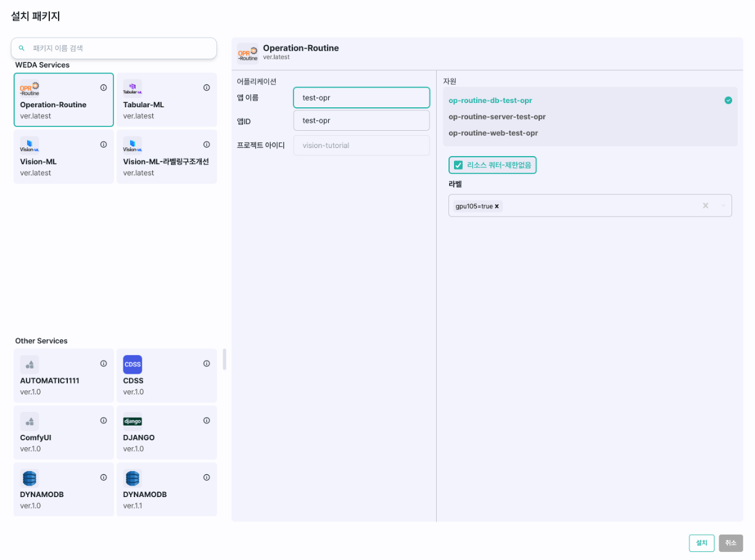This screenshot has height=560, width=755.
Task: Click the 취소 cancel button
Action: pos(730,543)
